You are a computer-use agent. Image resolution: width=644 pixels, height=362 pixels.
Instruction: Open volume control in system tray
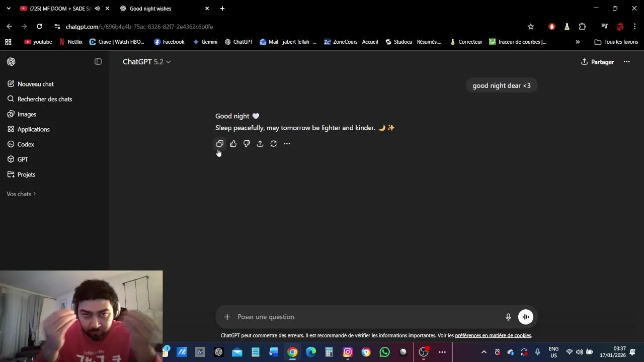point(579,352)
